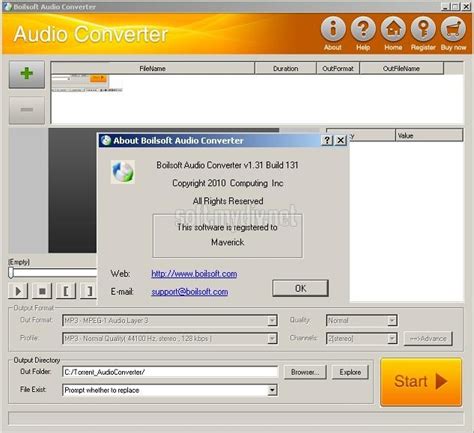Image resolution: width=474 pixels, height=433 pixels.
Task: Expand the File Exist dropdown
Action: (272, 390)
